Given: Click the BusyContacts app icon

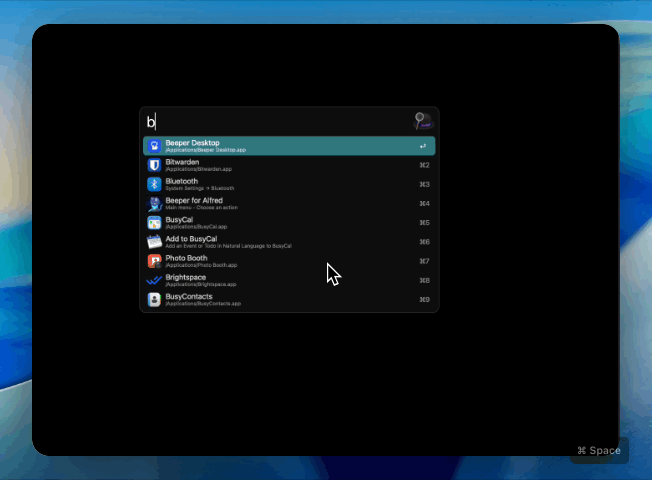Looking at the screenshot, I should point(154,299).
